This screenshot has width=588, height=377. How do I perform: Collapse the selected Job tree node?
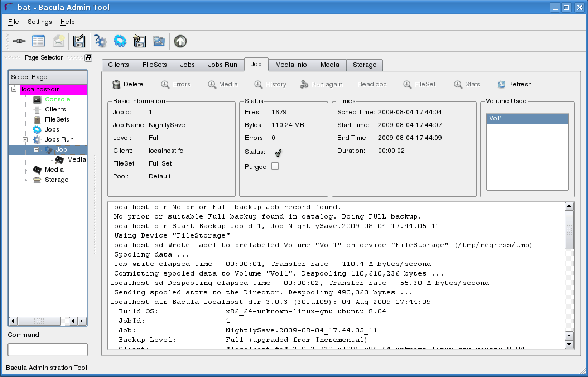coord(36,150)
